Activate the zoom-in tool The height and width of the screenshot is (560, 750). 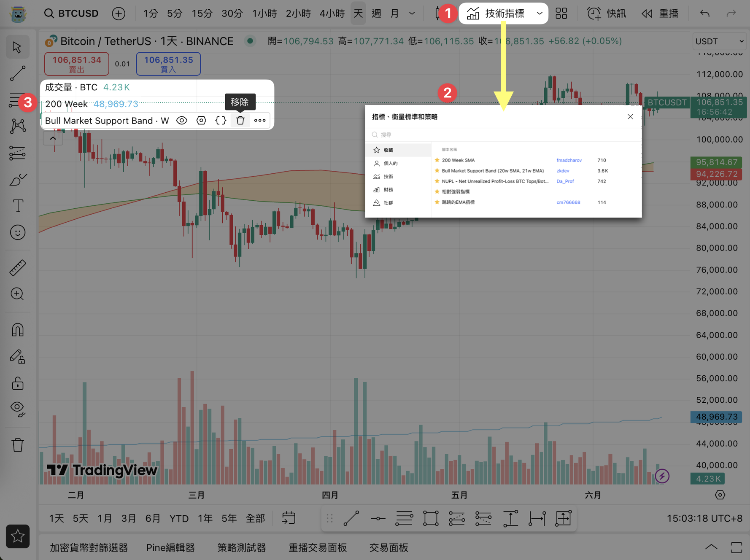point(17,294)
